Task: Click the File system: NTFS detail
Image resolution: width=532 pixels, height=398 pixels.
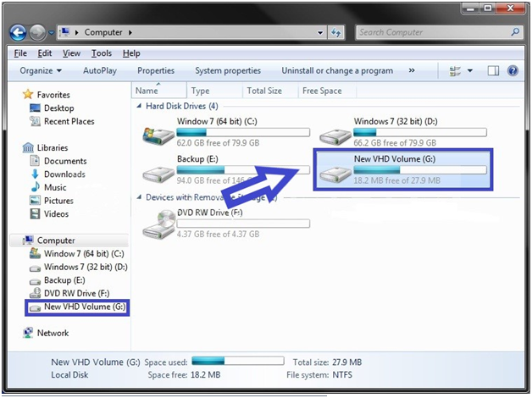Action: click(319, 375)
